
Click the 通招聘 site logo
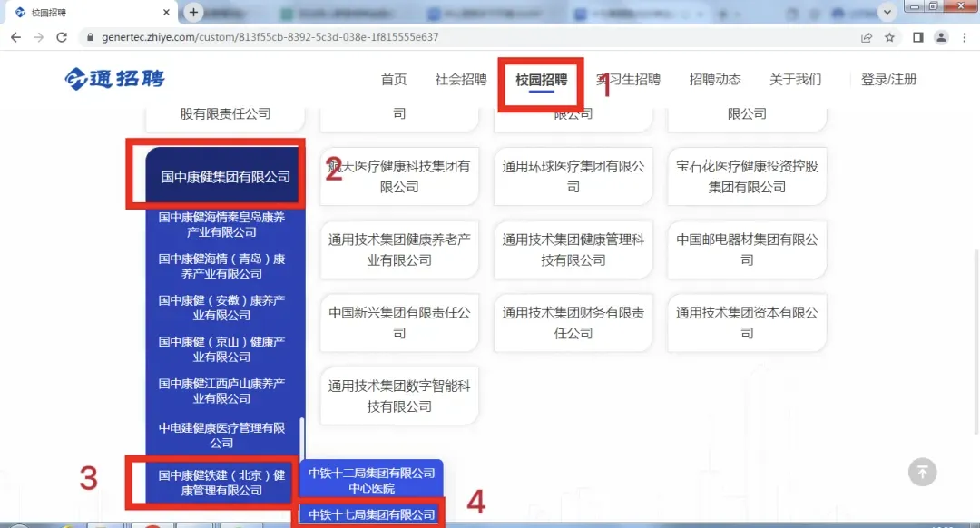click(x=114, y=79)
